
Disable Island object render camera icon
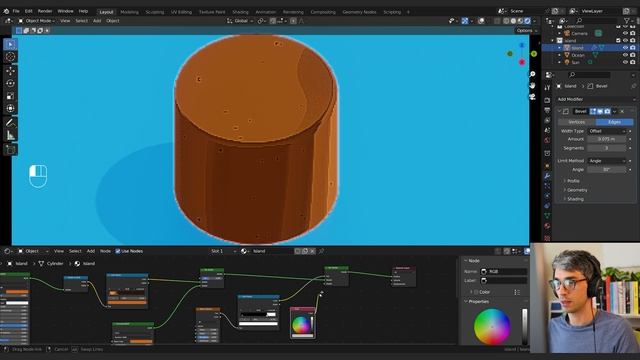(632, 48)
